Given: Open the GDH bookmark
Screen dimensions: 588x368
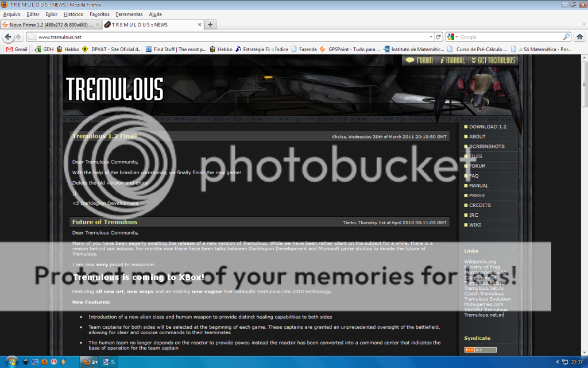Looking at the screenshot, I should (x=44, y=49).
